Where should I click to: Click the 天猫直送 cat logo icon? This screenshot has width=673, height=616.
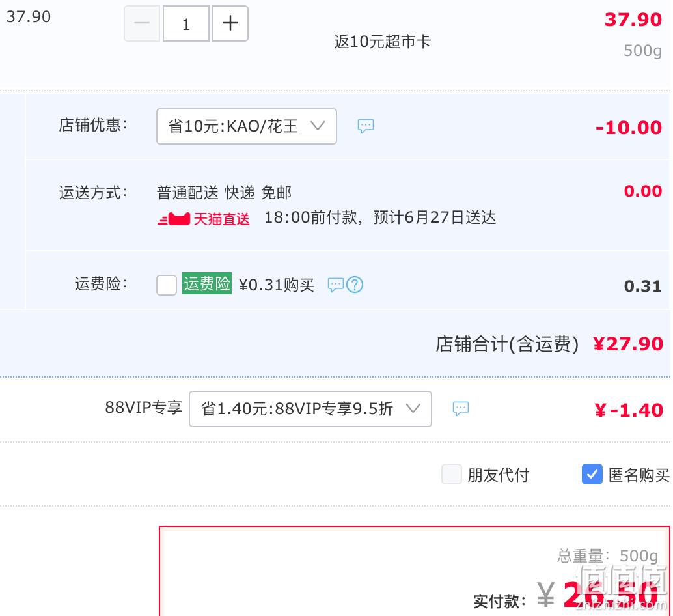point(174,219)
